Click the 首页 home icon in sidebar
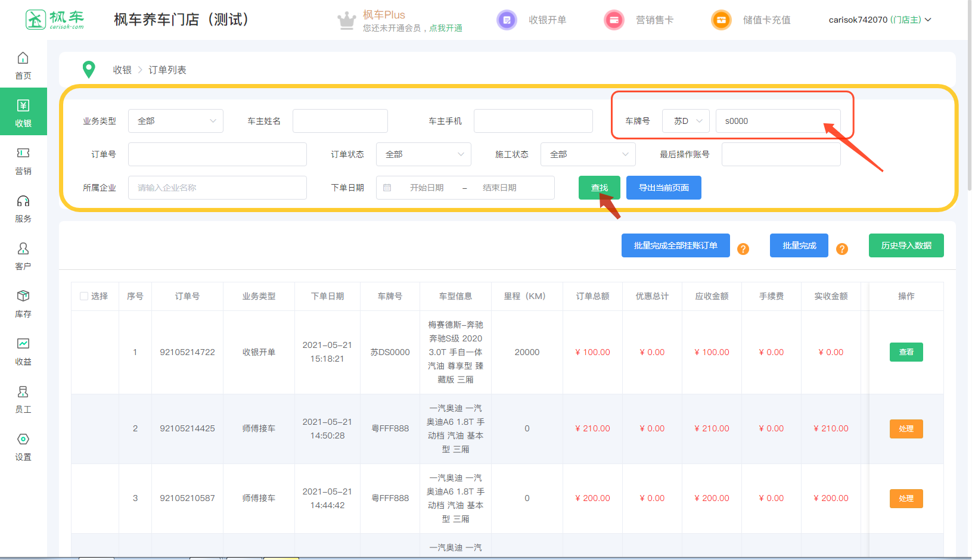This screenshot has width=972, height=560. coord(23,58)
